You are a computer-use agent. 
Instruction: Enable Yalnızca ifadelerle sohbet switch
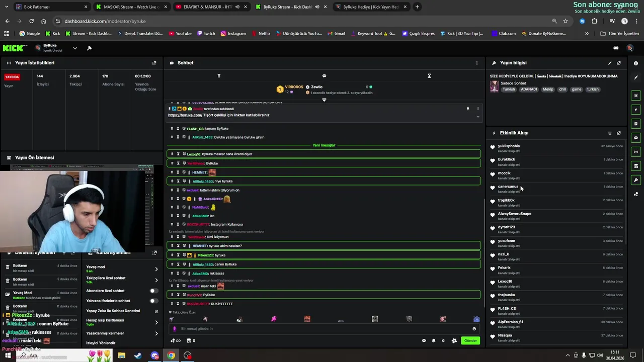(154, 301)
